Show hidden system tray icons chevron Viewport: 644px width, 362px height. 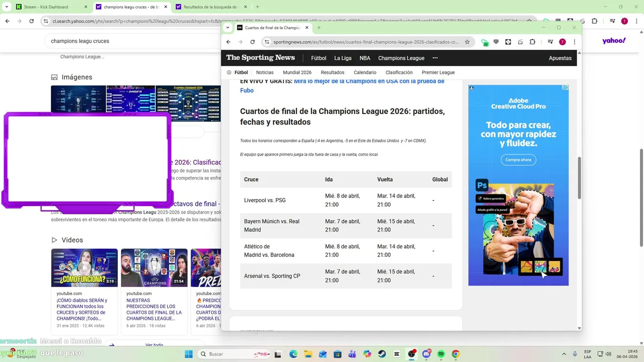click(x=563, y=354)
